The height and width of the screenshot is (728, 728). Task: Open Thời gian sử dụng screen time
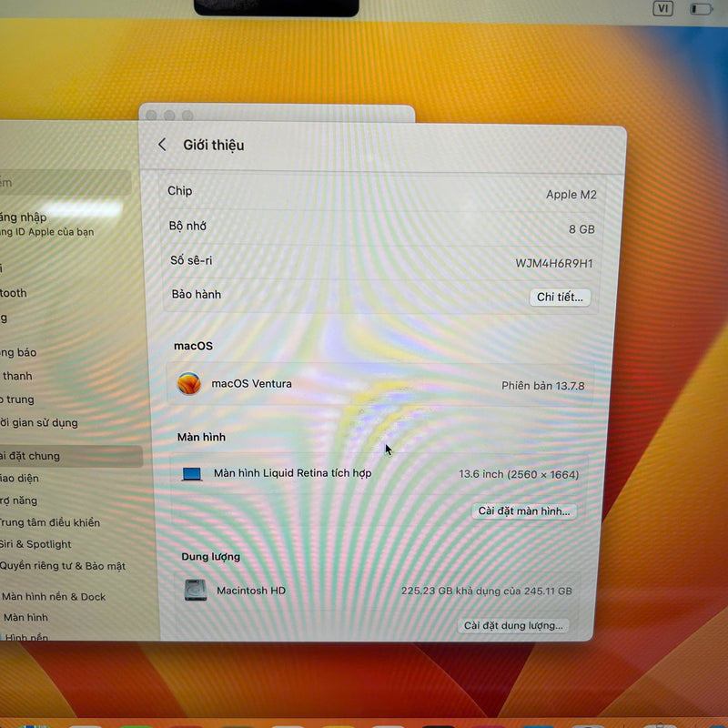pos(41,422)
